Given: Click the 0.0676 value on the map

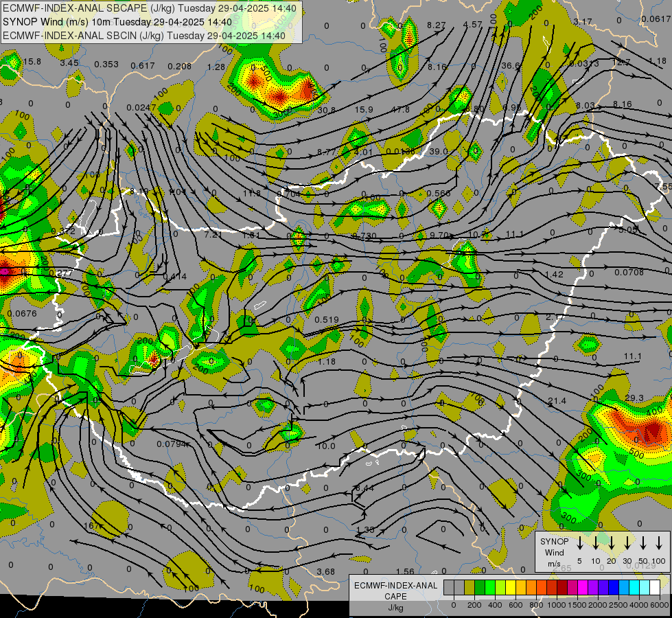Looking at the screenshot, I should pyautogui.click(x=22, y=314).
